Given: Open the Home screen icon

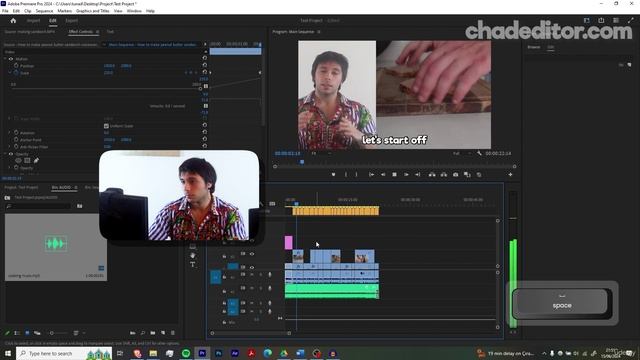Looking at the screenshot, I should 13,20.
